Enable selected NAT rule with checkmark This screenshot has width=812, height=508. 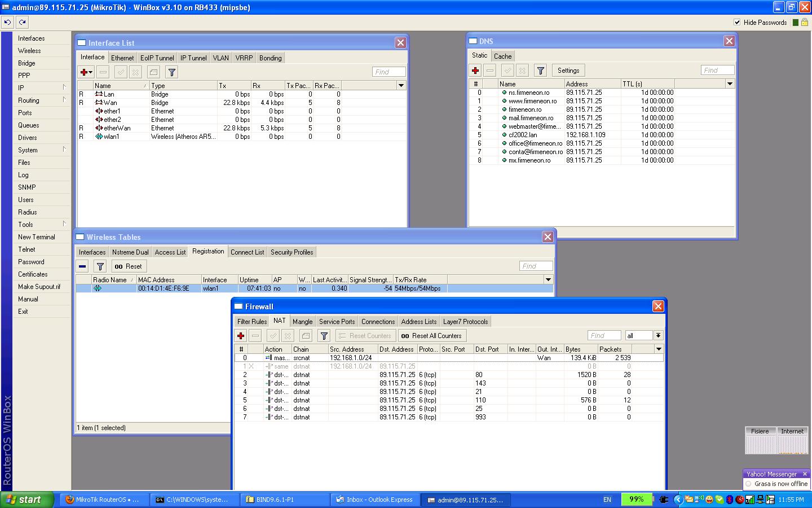click(x=273, y=336)
